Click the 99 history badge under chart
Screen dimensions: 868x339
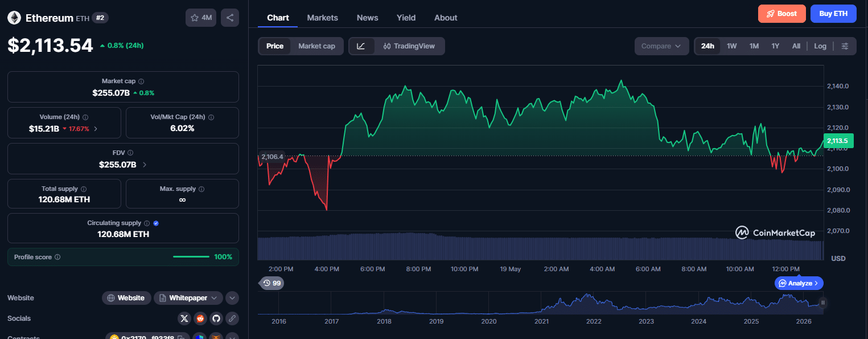tap(271, 283)
